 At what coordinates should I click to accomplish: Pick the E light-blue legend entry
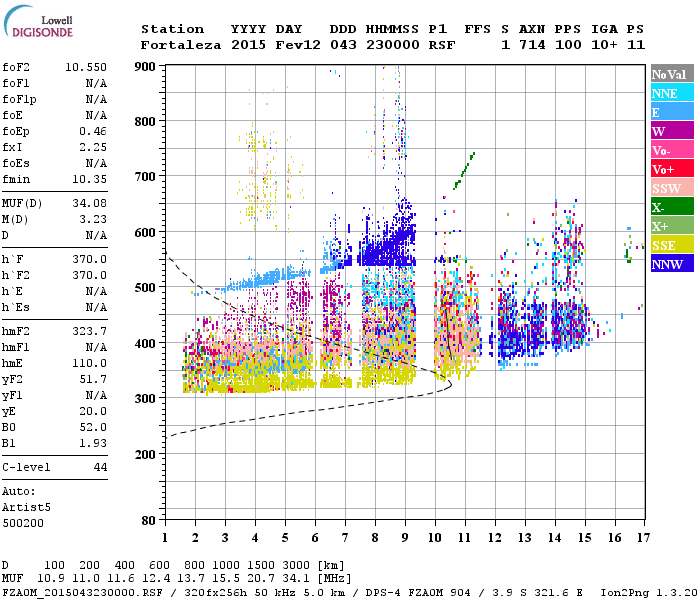[x=671, y=112]
